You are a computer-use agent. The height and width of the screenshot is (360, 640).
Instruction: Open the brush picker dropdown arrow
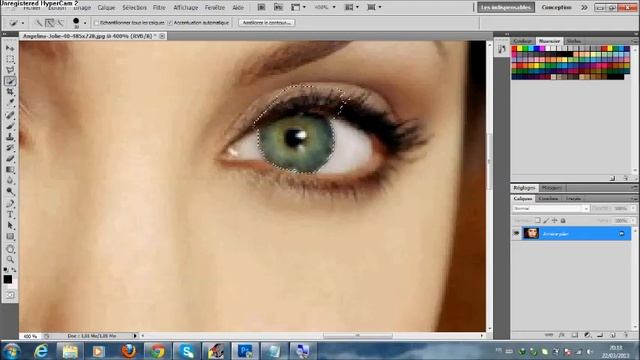[85, 23]
